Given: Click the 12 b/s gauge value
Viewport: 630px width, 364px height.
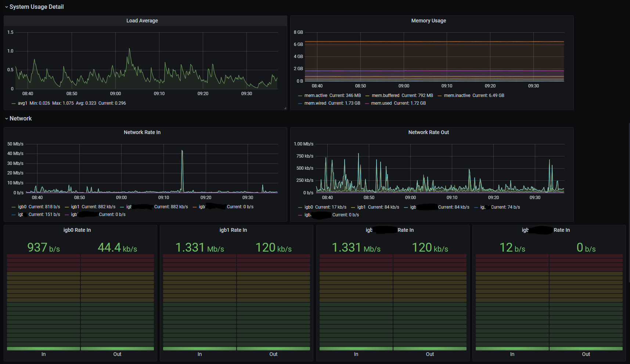Looking at the screenshot, I should (x=512, y=248).
